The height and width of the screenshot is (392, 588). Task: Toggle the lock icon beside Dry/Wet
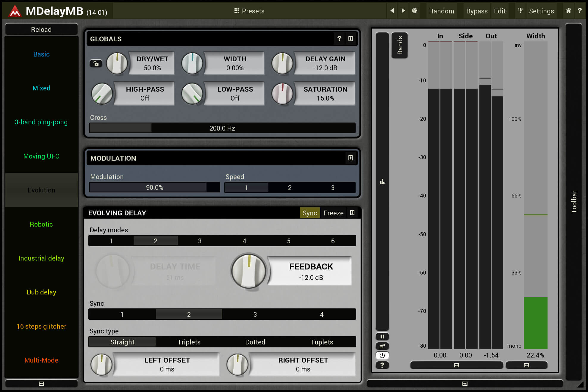[96, 63]
